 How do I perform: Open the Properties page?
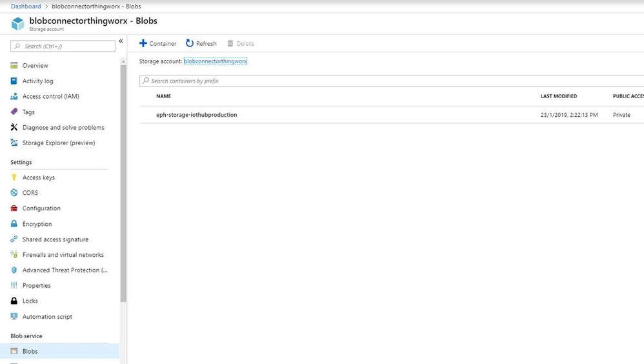(x=37, y=285)
